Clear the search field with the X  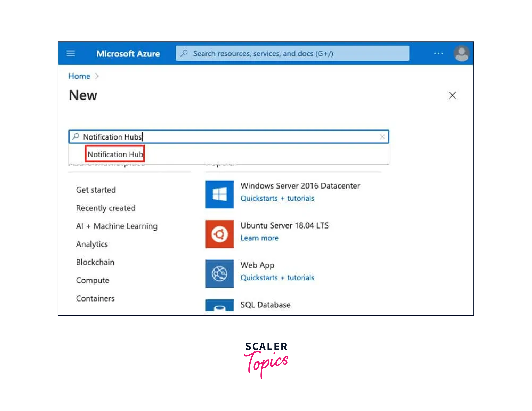coord(382,137)
